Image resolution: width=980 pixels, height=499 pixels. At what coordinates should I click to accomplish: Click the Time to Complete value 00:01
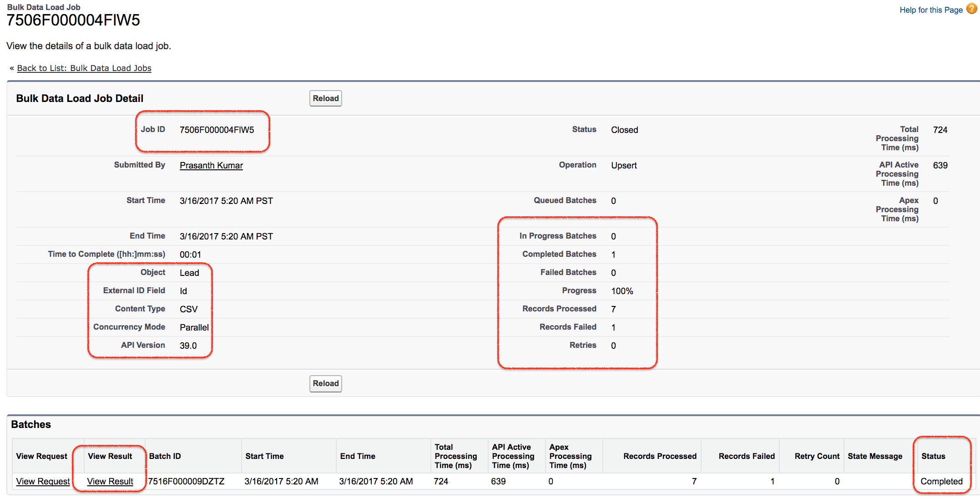[x=190, y=255]
